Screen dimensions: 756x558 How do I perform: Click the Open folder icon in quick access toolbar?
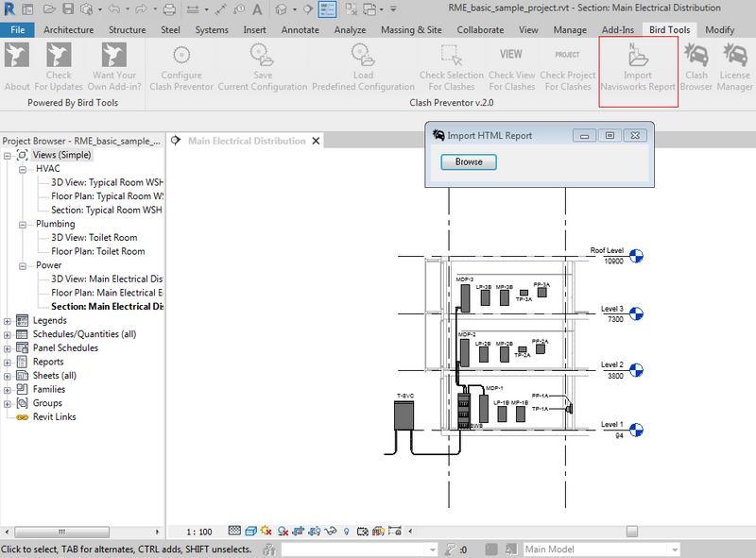click(x=49, y=9)
